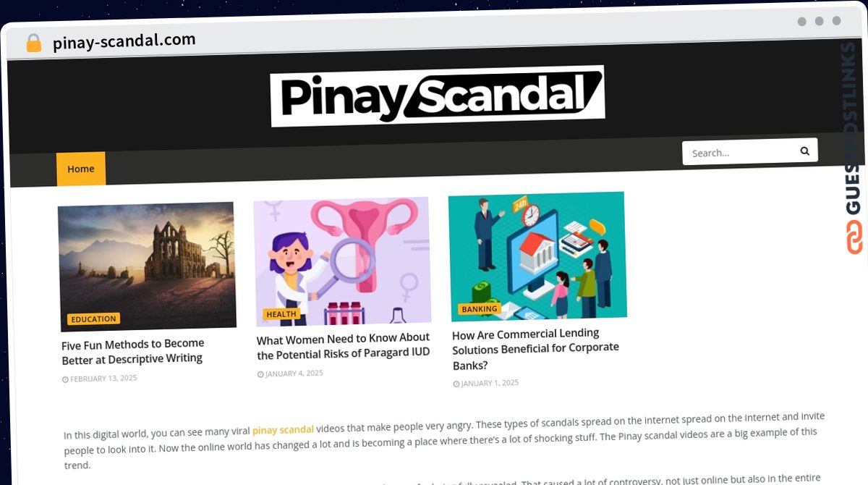The width and height of the screenshot is (868, 485).
Task: Open "What Women Need to Know" article title
Action: (344, 346)
